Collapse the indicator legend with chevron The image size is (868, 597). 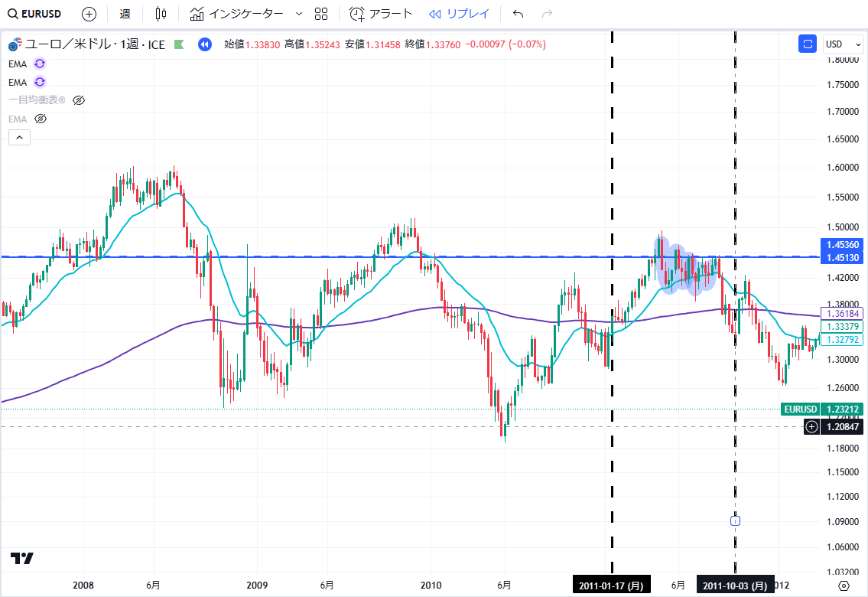click(19, 138)
